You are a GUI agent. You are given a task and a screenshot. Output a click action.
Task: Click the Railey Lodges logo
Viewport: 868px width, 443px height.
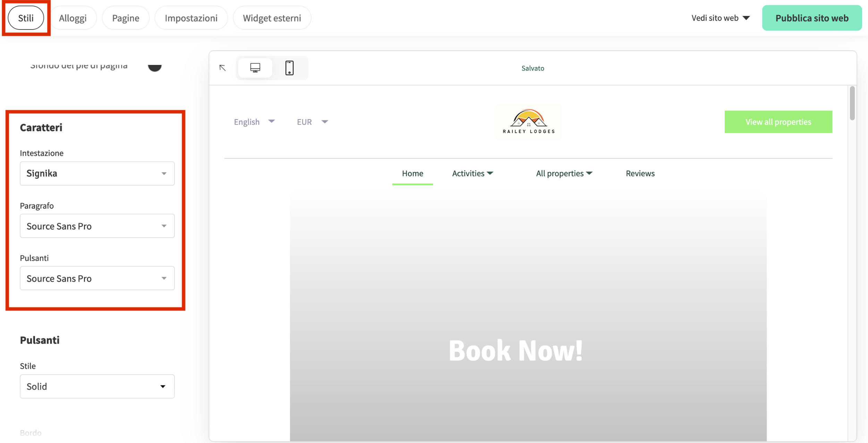pyautogui.click(x=528, y=122)
